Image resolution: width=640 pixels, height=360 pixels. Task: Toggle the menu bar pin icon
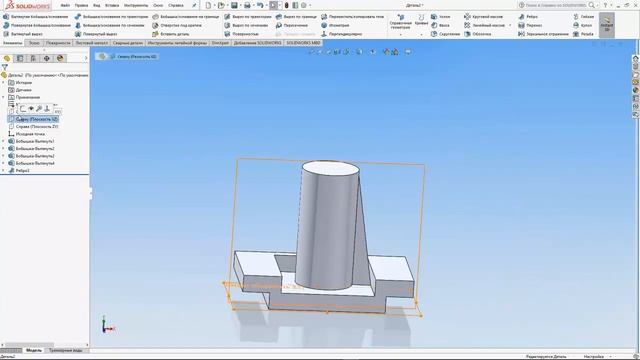[x=194, y=6]
